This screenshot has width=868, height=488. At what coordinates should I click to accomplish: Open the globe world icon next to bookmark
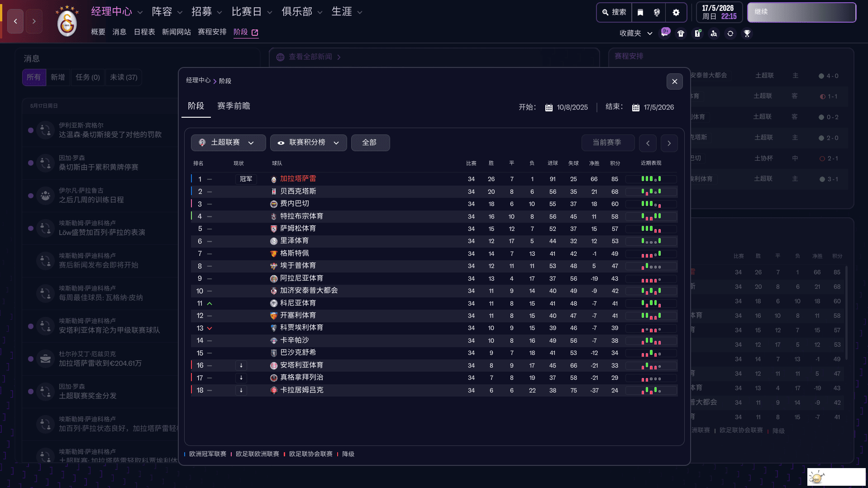coord(657,12)
